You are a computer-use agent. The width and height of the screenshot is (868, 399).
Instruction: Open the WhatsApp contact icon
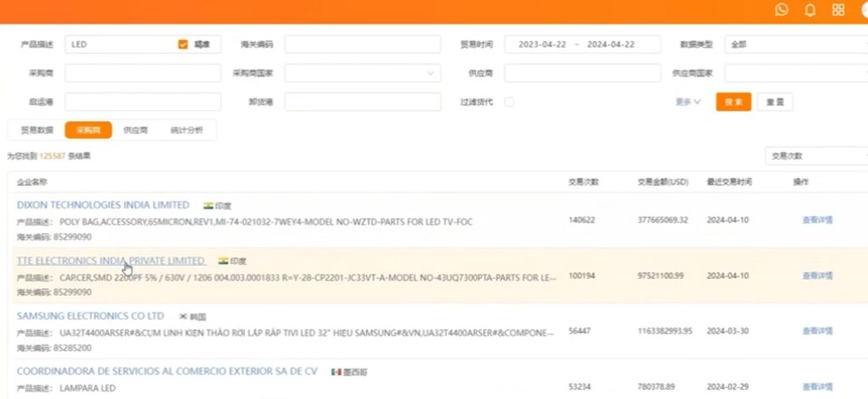tap(782, 9)
